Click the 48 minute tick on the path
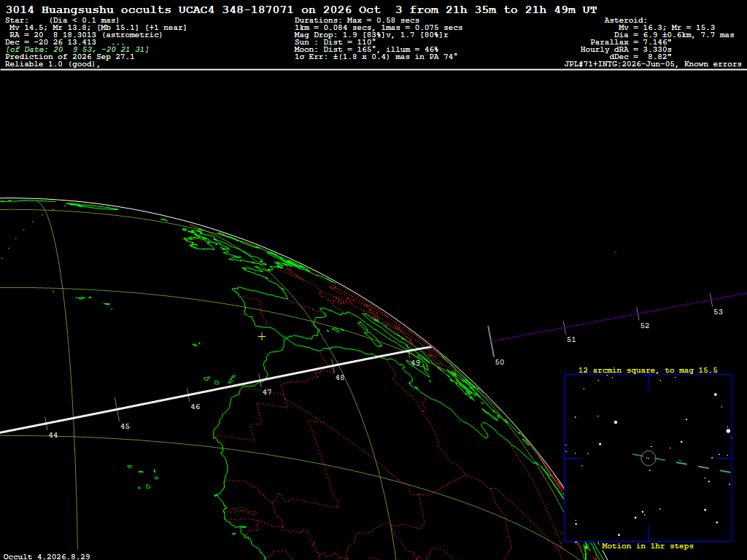Viewport: 747px width, 560px height. (333, 366)
